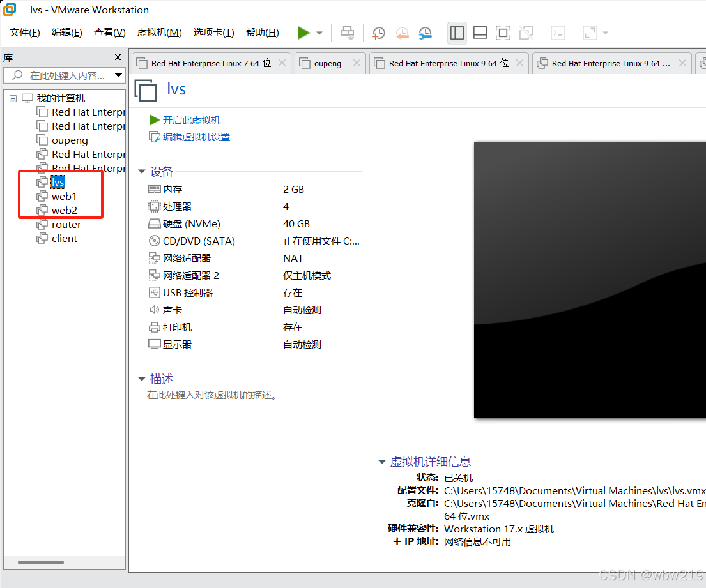Screen dimensions: 706x588
Task: Open the 选项卡(T) menu
Action: coord(214,33)
